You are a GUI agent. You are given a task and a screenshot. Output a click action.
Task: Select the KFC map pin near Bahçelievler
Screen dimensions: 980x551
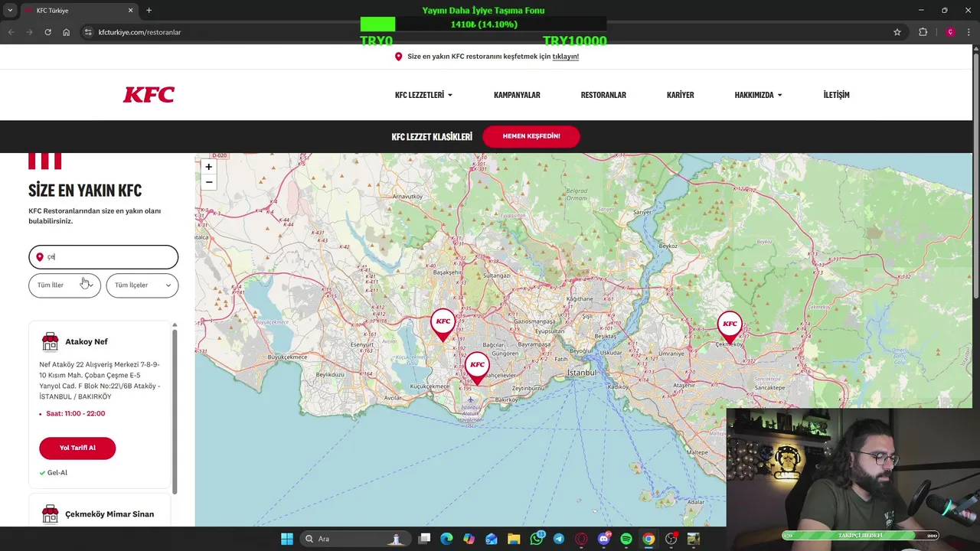click(477, 368)
